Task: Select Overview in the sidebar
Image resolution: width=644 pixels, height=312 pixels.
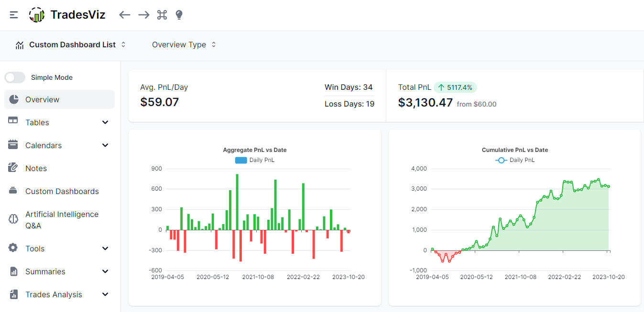Action: 60,99
